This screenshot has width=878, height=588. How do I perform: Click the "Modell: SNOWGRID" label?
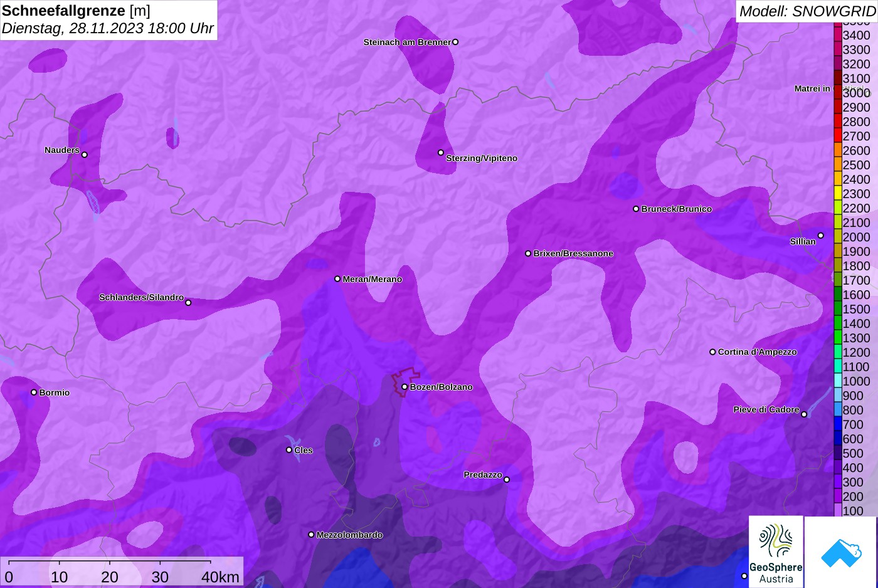807,11
